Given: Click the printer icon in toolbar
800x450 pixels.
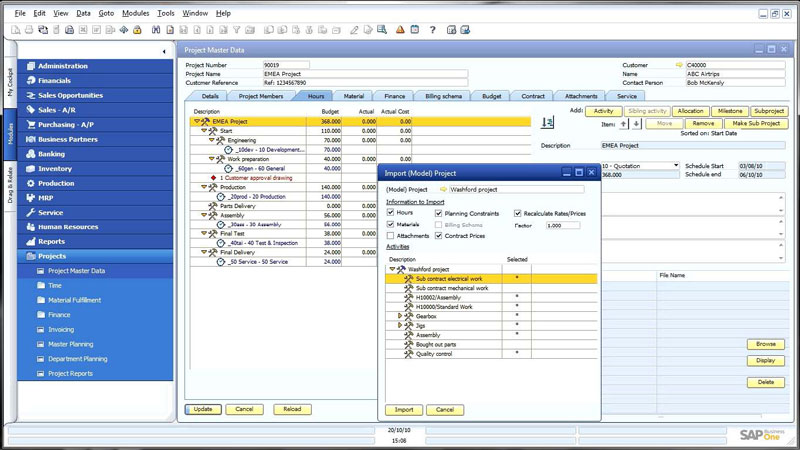Looking at the screenshot, I should coord(29,30).
